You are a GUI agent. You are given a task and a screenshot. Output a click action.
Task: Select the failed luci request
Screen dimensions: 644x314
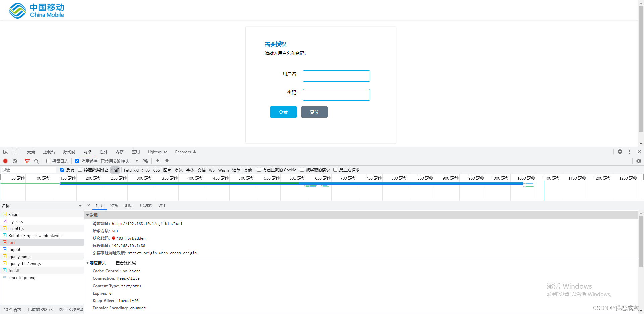(42, 242)
